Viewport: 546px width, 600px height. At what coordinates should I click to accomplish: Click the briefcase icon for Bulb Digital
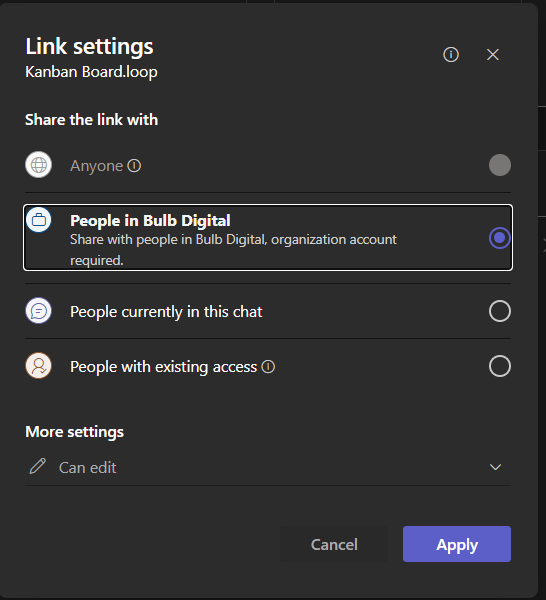(39, 220)
